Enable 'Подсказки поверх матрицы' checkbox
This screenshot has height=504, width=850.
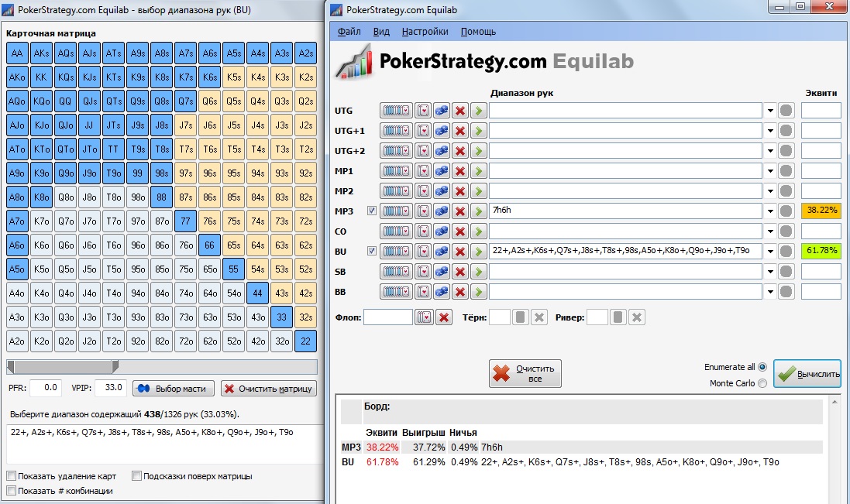(136, 476)
